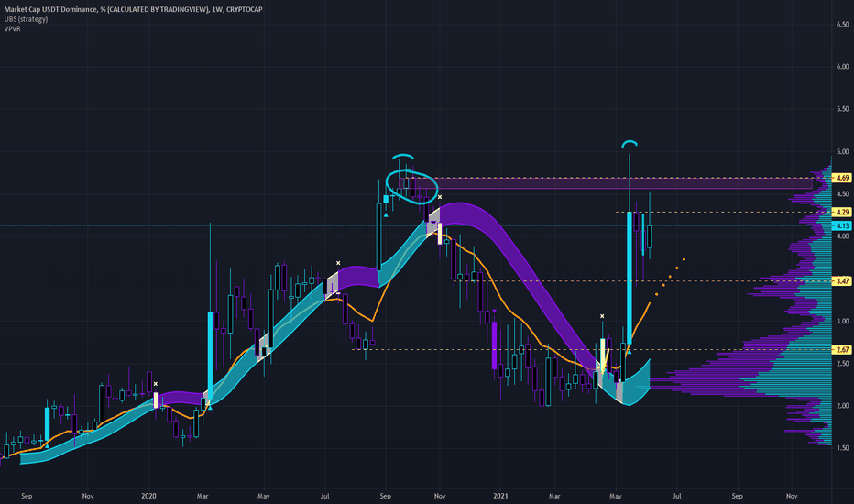Click the cyan 4.13 current price label
This screenshot has width=854, height=504.
pos(842,225)
